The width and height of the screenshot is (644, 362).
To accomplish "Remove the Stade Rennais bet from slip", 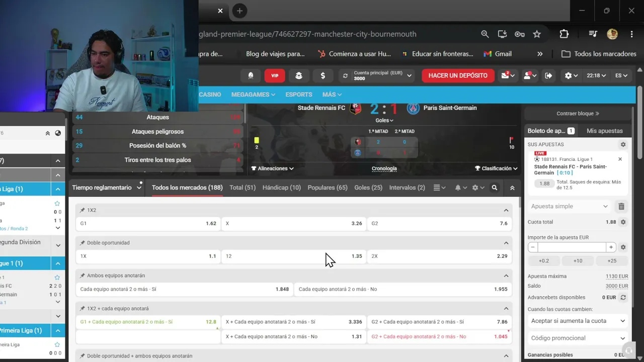I will tap(620, 159).
